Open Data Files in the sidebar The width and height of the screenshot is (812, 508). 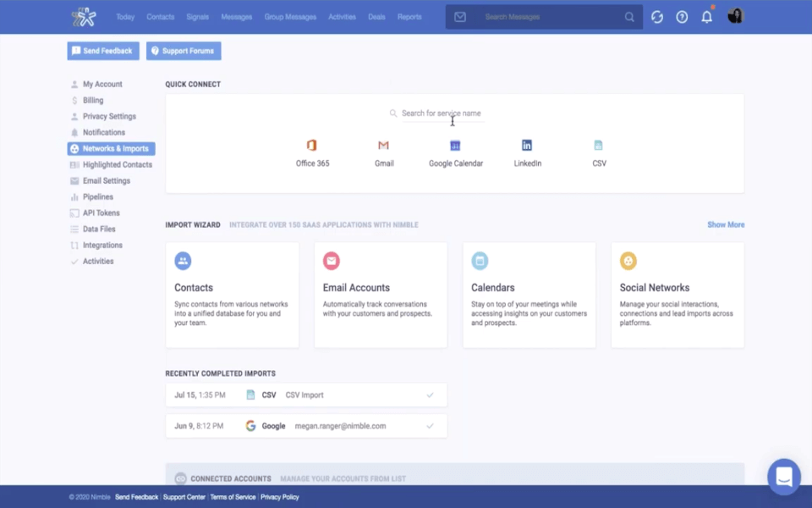coord(99,229)
